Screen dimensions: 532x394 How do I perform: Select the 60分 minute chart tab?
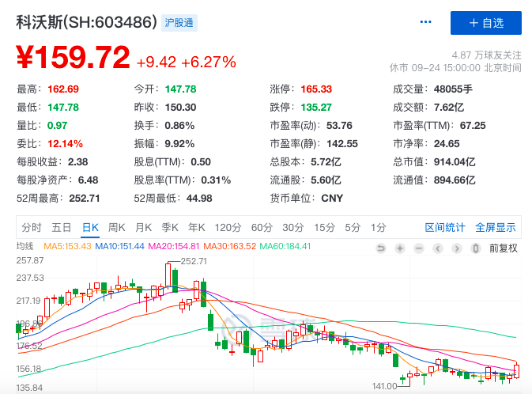click(262, 228)
